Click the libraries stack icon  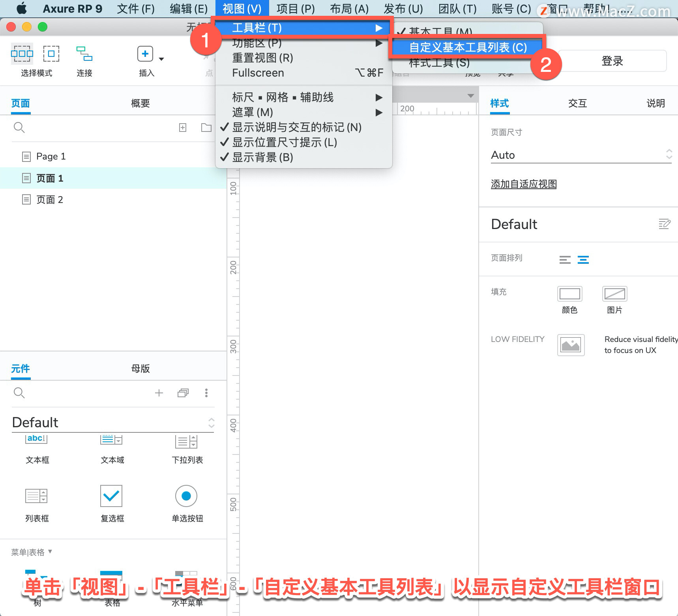click(183, 393)
